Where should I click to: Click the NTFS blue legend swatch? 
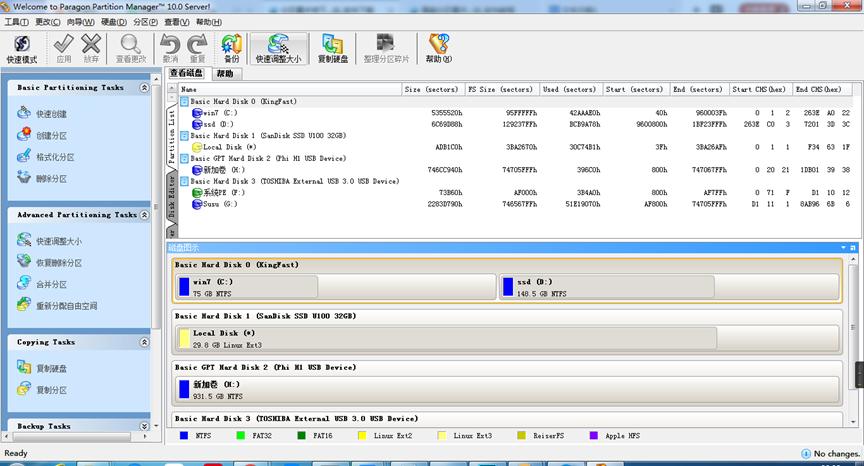point(183,435)
